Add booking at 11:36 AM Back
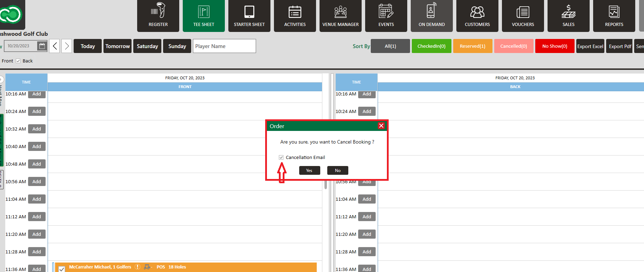This screenshot has width=644, height=272. (x=367, y=268)
